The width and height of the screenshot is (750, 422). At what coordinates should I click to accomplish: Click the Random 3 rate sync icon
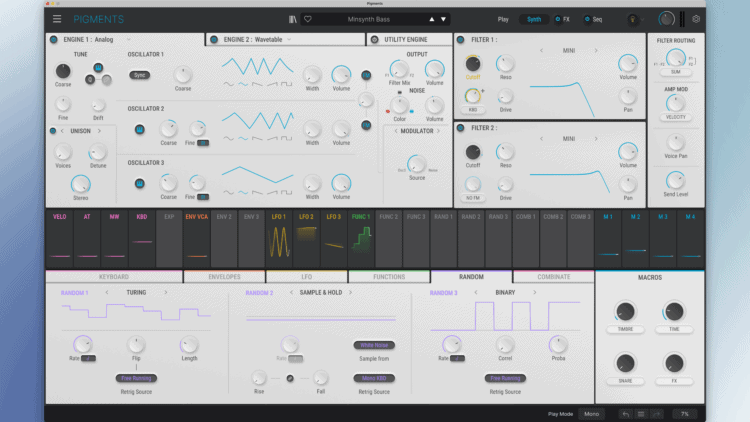(x=457, y=358)
